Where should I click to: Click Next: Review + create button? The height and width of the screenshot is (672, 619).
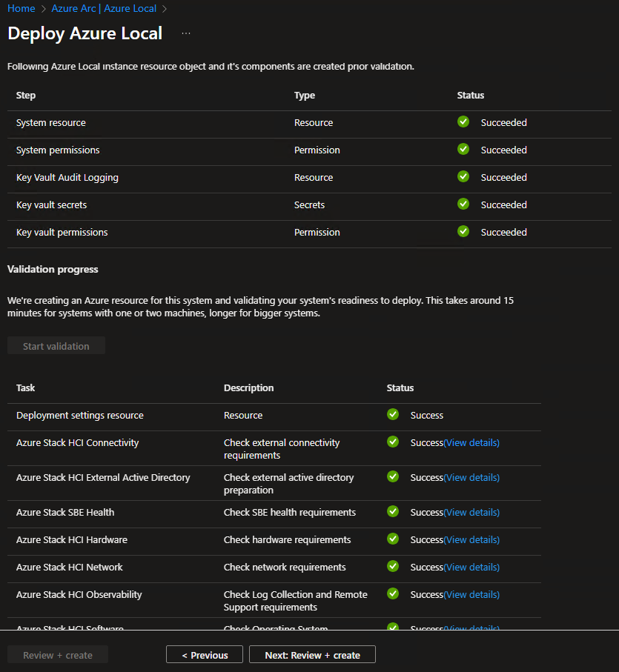(x=313, y=654)
